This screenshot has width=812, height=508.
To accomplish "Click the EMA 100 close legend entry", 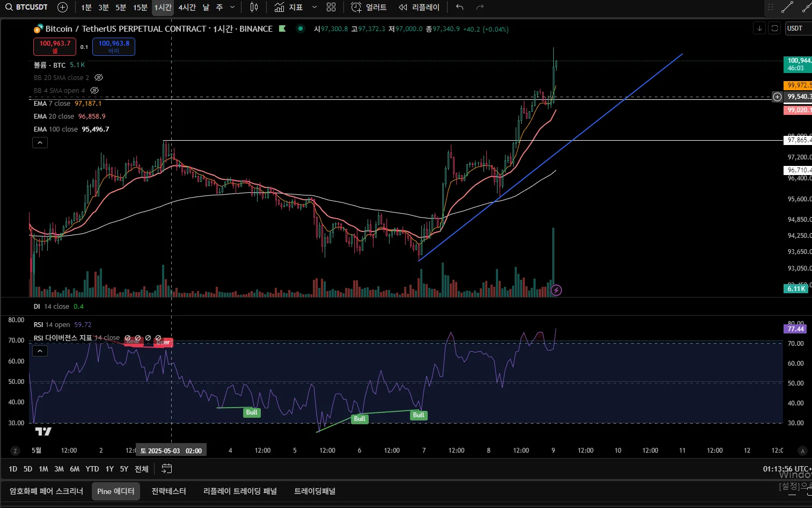I will [71, 129].
